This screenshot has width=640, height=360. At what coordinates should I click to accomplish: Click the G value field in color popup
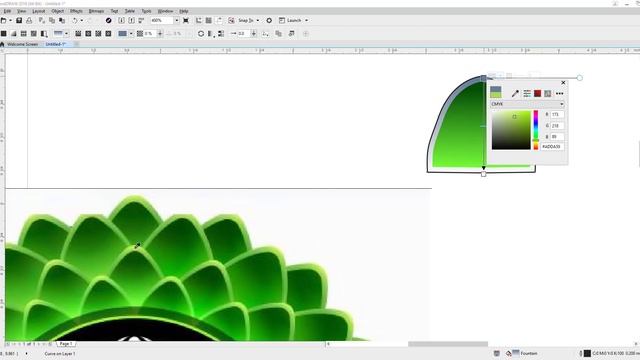tap(557, 126)
